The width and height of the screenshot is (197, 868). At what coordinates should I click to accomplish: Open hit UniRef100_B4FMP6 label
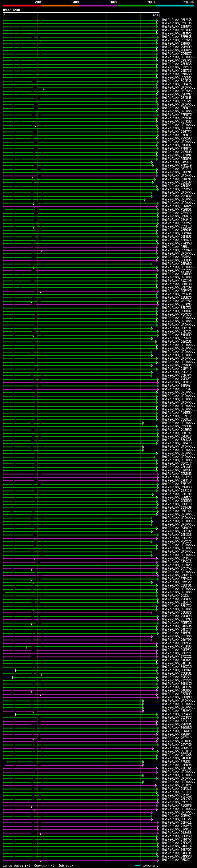pyautogui.click(x=176, y=33)
